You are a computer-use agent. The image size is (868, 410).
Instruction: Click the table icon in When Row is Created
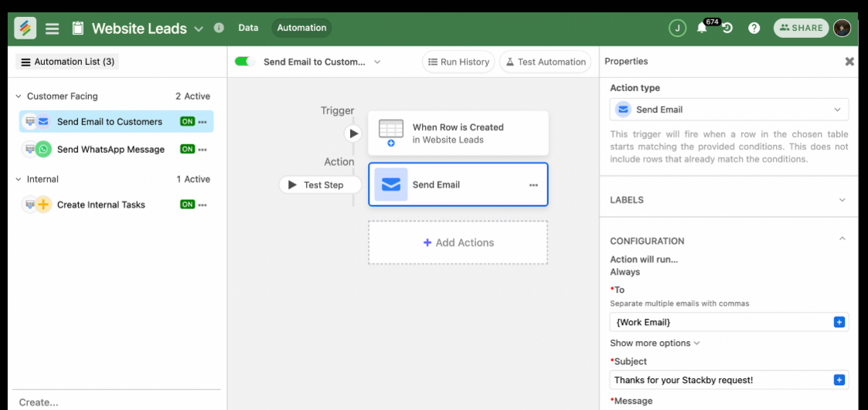391,133
